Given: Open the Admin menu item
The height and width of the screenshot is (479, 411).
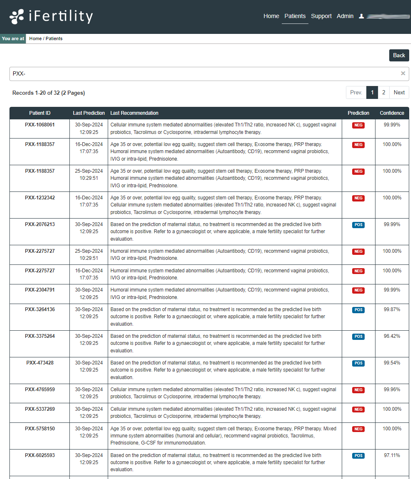Looking at the screenshot, I should (x=345, y=16).
